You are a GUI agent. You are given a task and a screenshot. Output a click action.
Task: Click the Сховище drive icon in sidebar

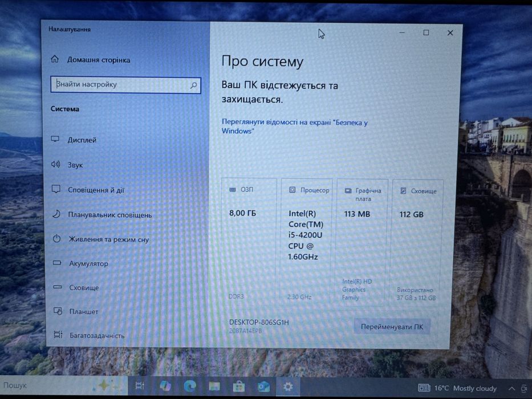point(58,287)
